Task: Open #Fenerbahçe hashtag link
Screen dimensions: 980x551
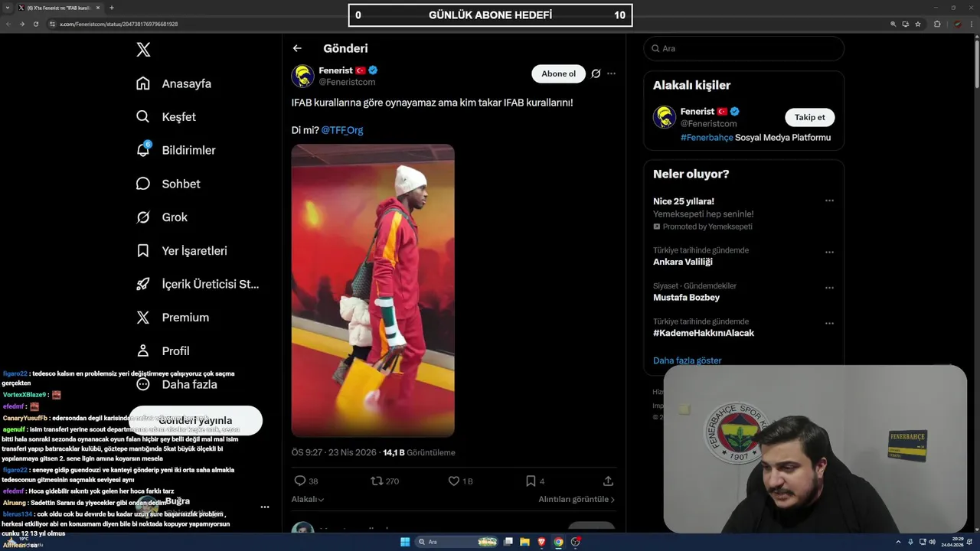Action: pos(707,138)
